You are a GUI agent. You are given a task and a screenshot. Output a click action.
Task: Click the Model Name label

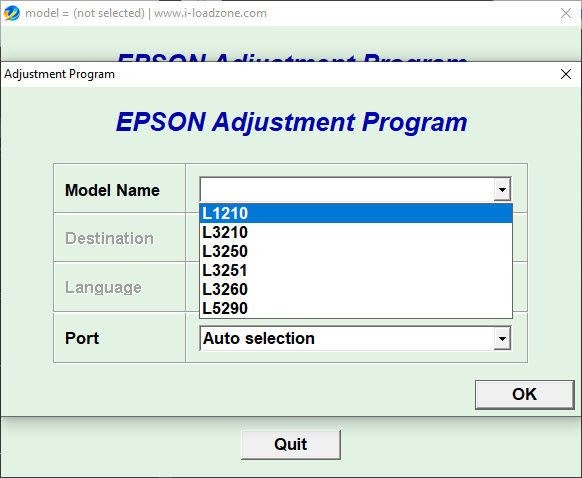(112, 190)
